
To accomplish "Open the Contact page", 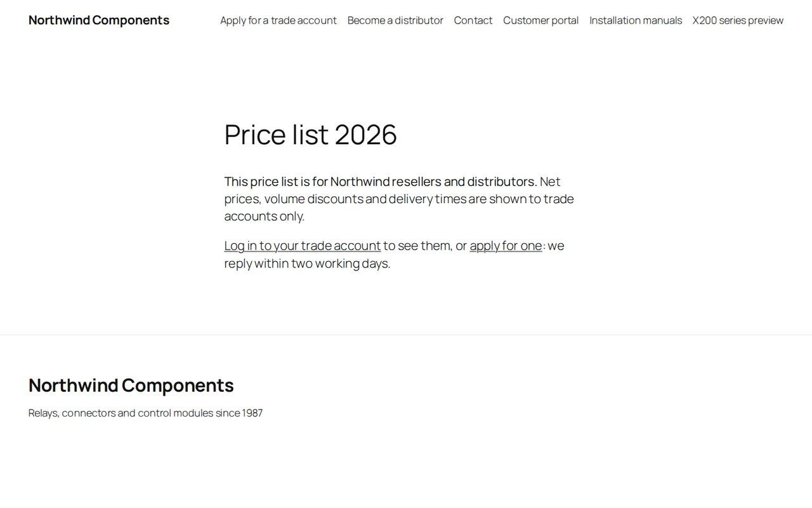I will [x=473, y=20].
